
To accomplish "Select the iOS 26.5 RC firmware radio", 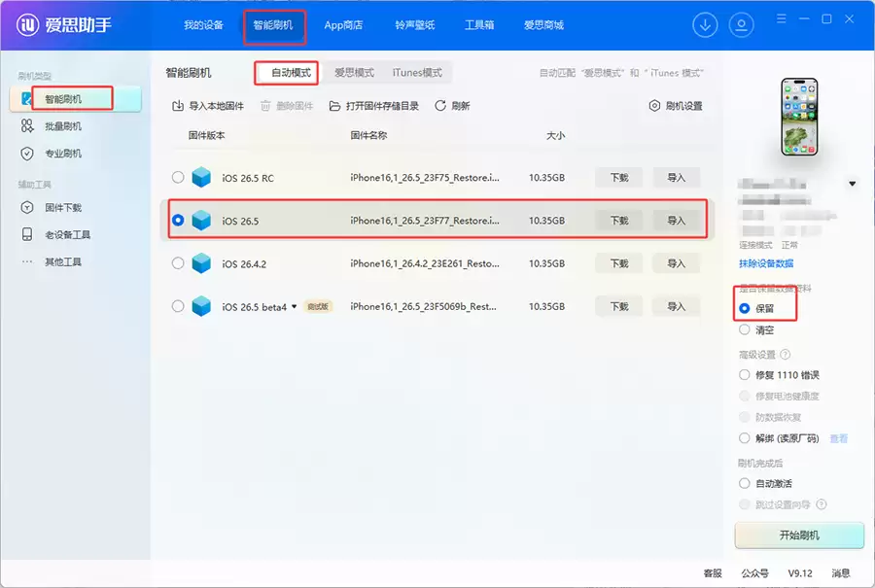I will pos(178,178).
